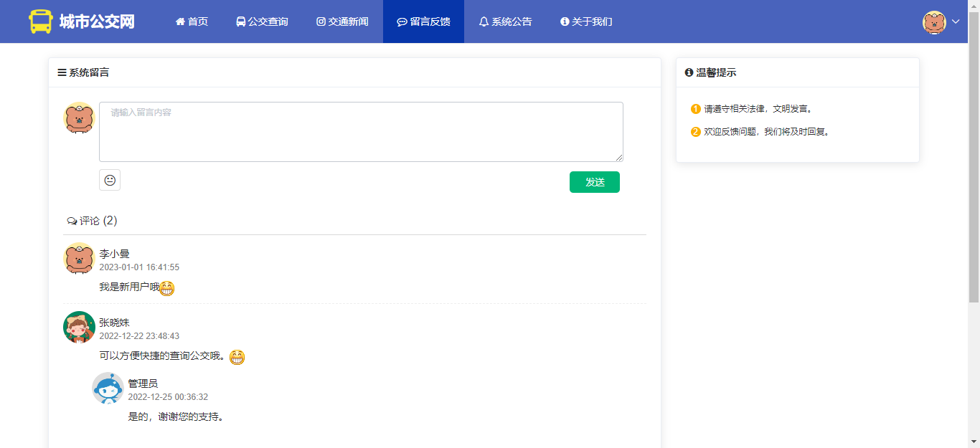Click the info icon beside 温馨提示
The image size is (980, 448).
[x=689, y=72]
